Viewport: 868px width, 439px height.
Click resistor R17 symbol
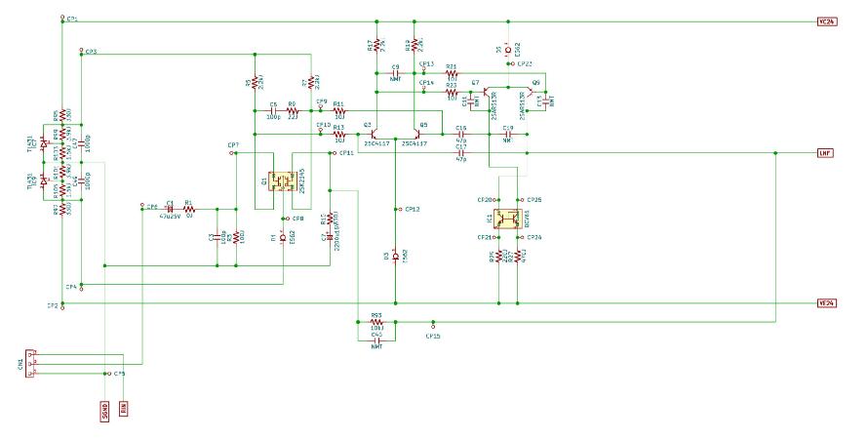376,44
